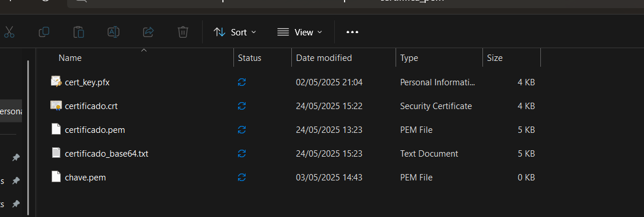Click the certificado.pem file name
644x217 pixels.
pyautogui.click(x=95, y=130)
